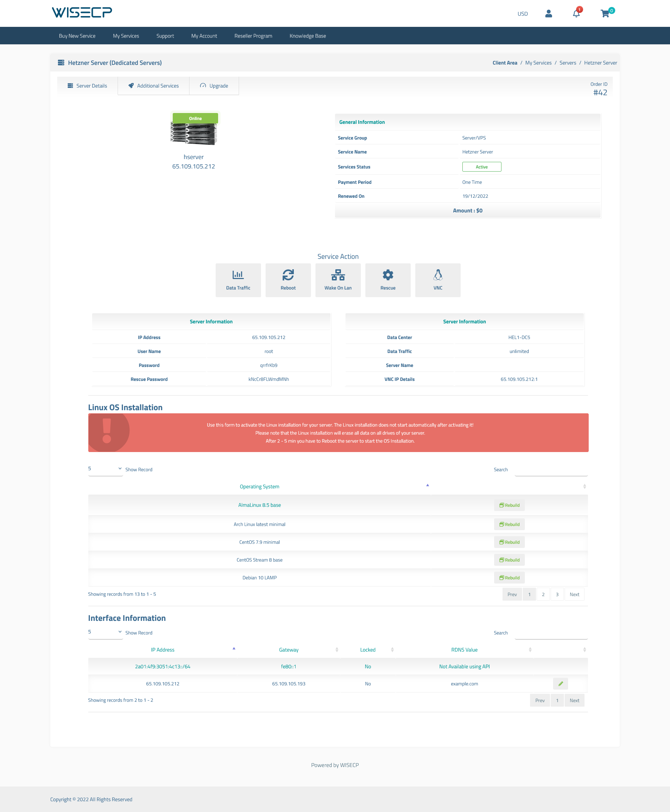Open My Account menu
The width and height of the screenshot is (670, 812).
[204, 36]
